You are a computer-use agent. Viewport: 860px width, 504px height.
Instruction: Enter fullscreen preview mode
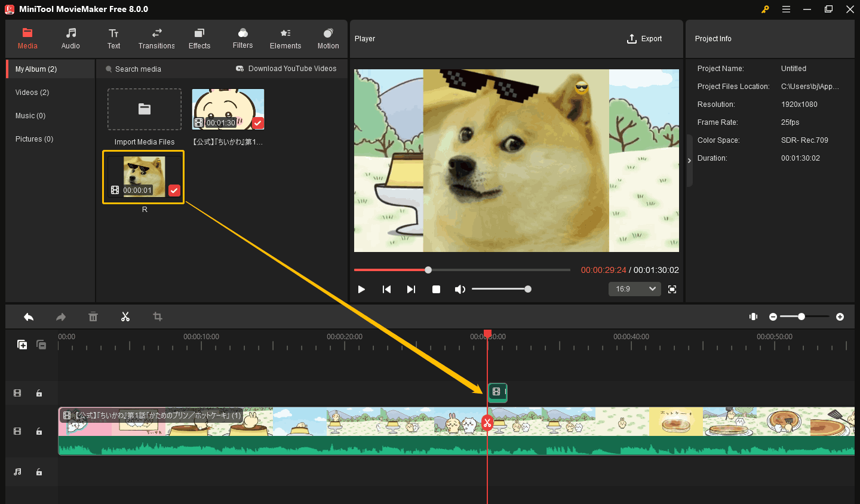click(672, 289)
